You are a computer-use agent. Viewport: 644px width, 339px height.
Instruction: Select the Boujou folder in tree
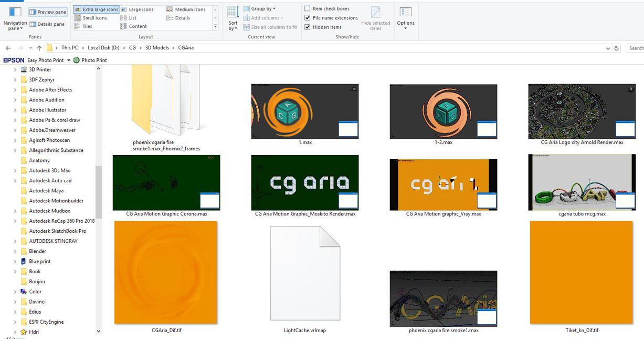click(37, 282)
